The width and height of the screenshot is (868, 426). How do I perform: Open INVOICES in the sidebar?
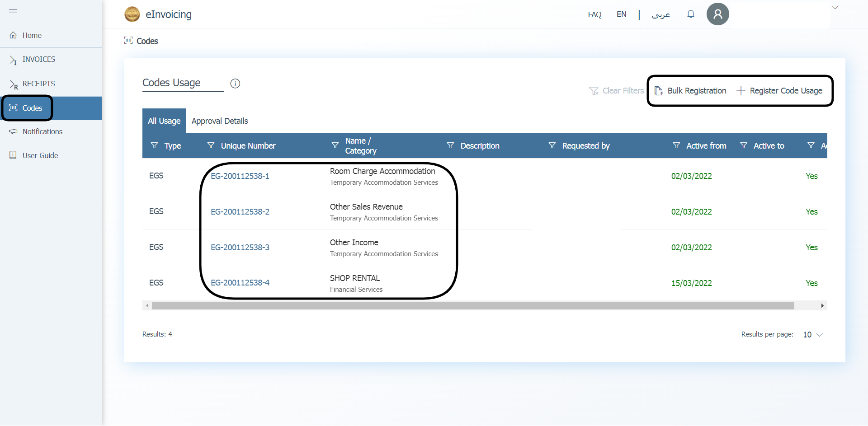click(51, 60)
